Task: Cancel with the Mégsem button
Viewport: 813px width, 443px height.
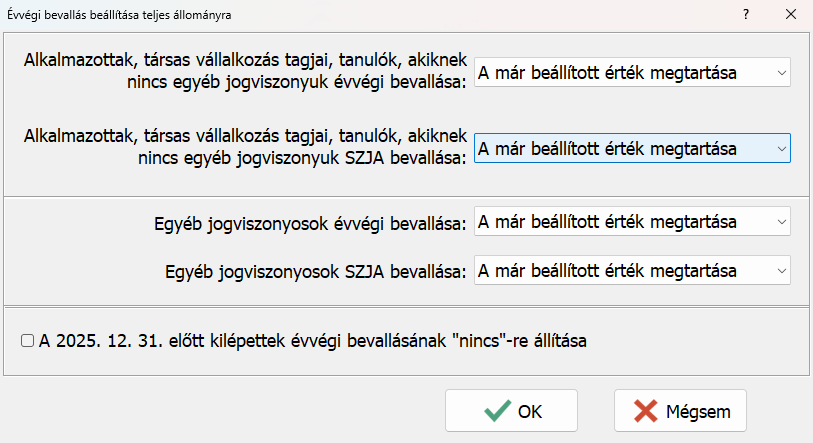Action: point(680,411)
